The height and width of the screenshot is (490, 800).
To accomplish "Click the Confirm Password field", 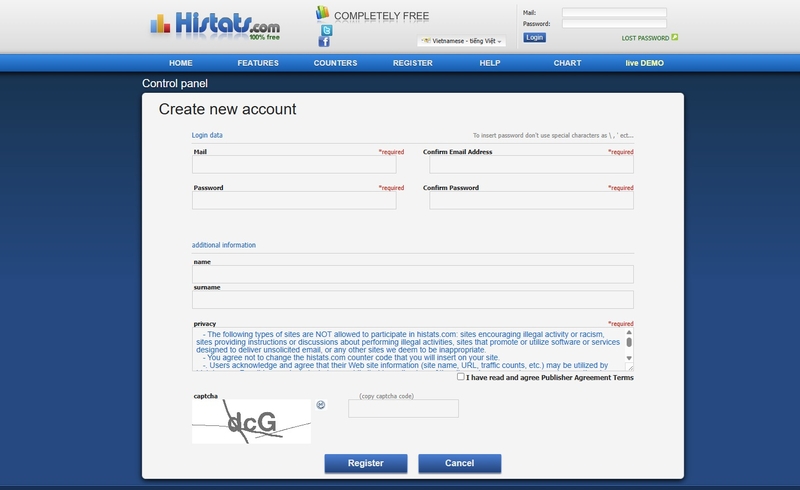I will coord(531,200).
